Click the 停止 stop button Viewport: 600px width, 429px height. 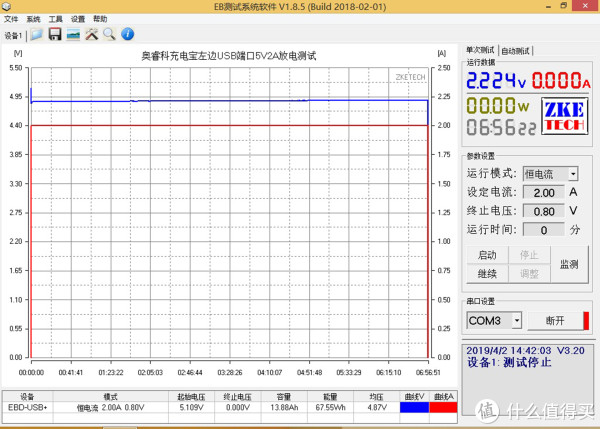(x=529, y=255)
